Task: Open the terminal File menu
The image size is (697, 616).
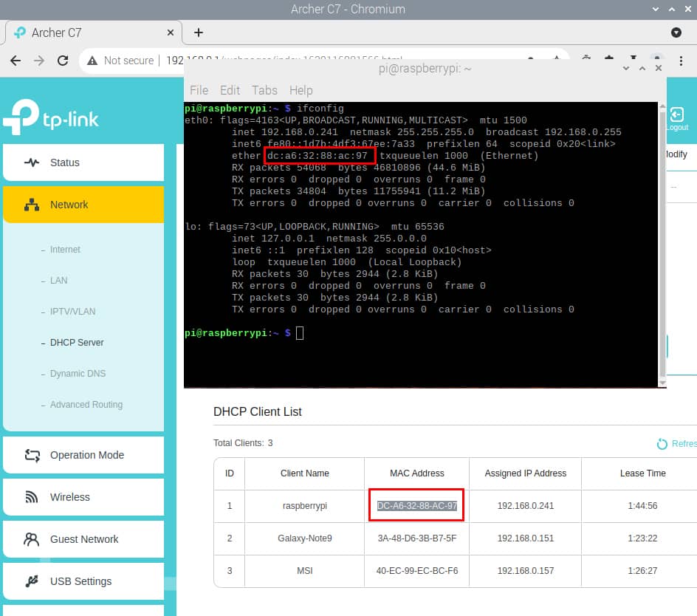Action: click(x=199, y=90)
